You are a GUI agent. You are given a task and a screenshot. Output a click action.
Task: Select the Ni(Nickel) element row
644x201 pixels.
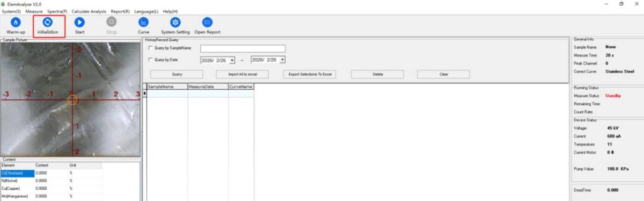point(51,181)
